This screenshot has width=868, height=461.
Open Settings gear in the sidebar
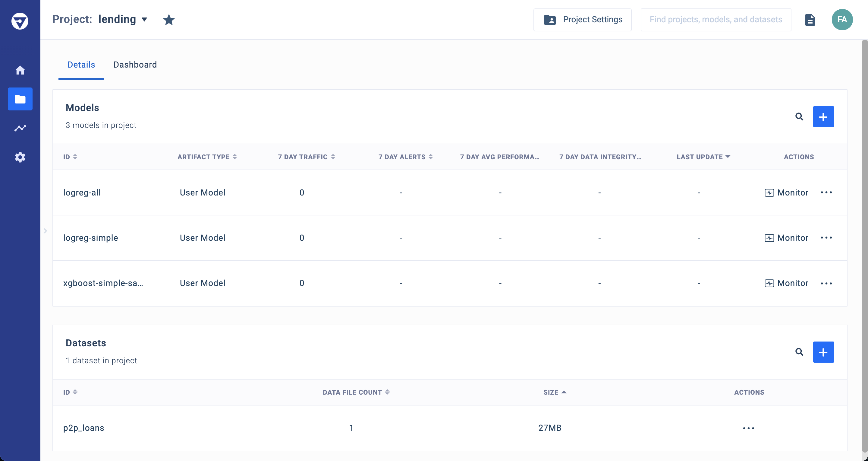pos(20,157)
